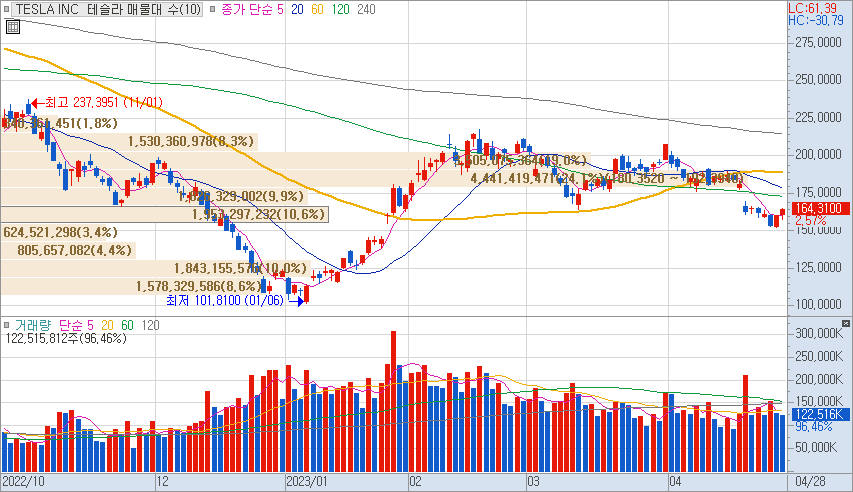Toggle the square marker beside 종가 단순
853x492 pixels.
pos(212,9)
